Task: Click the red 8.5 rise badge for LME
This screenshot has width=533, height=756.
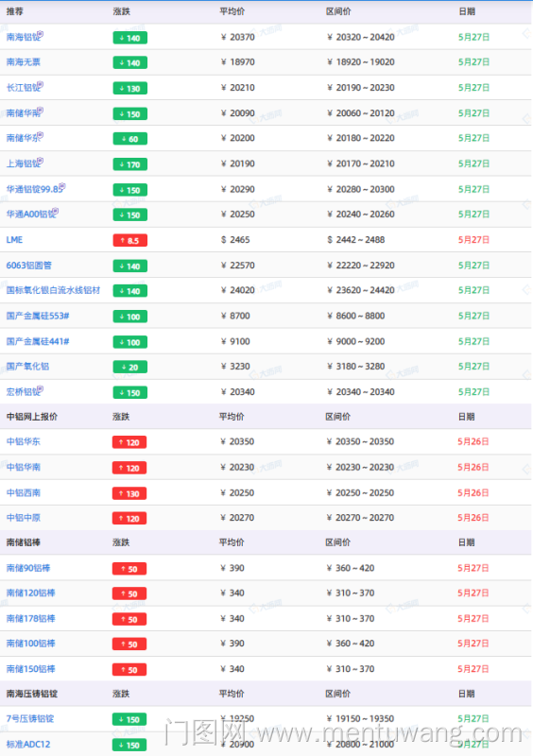Action: [x=129, y=241]
